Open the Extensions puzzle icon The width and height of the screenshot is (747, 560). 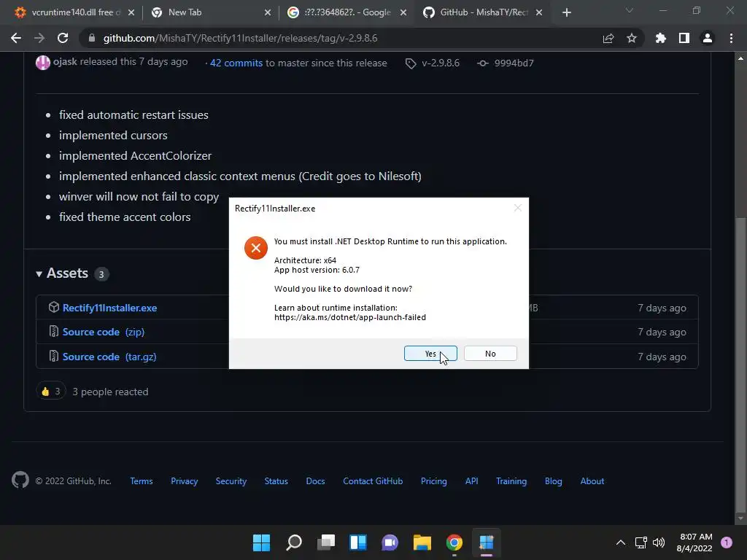pyautogui.click(x=660, y=38)
